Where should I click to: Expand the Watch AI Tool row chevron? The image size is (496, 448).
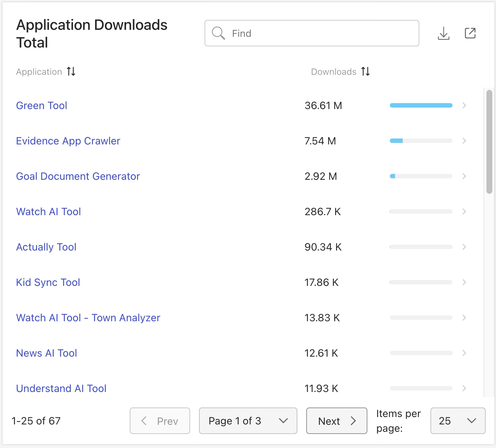click(x=464, y=211)
